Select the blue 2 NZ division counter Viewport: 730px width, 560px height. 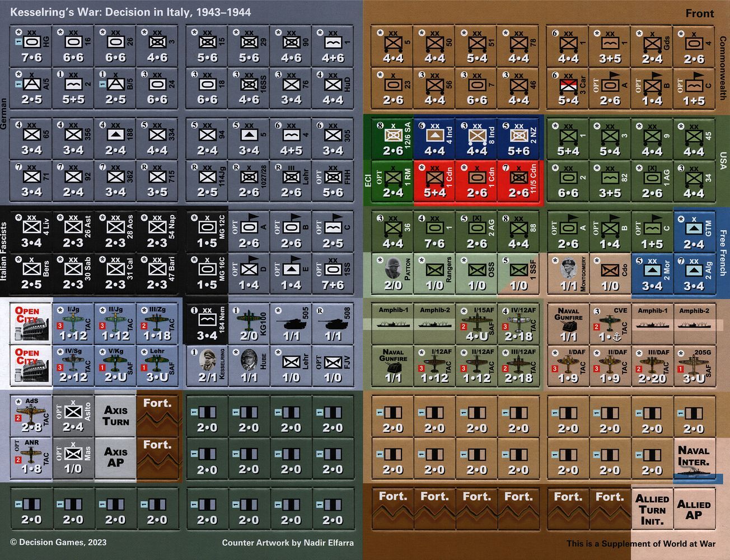click(518, 137)
